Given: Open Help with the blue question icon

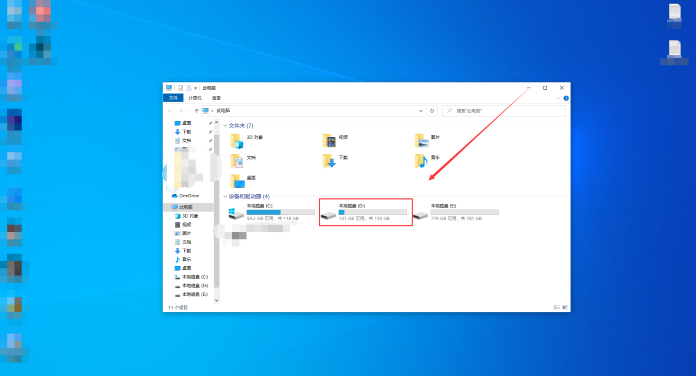Looking at the screenshot, I should click(566, 99).
